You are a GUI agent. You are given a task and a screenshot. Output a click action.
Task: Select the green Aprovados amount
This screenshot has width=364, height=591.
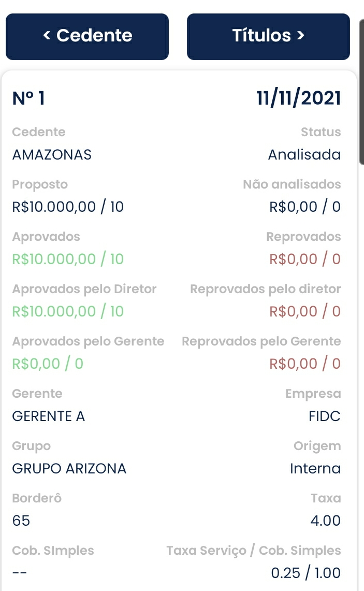[x=68, y=258]
